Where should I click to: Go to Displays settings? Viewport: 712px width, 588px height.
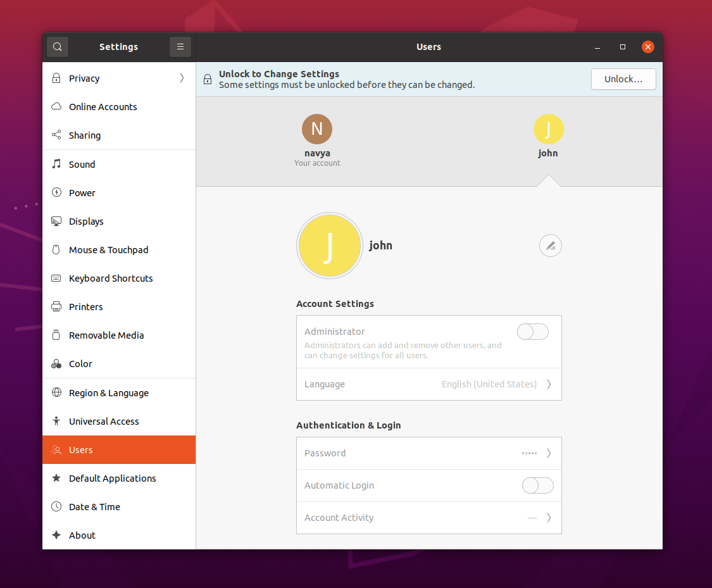119,221
